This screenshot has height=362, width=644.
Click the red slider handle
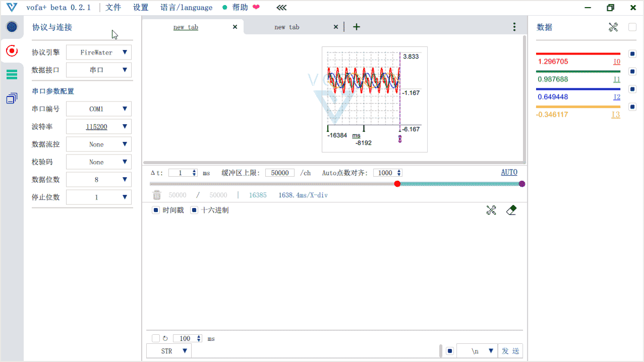pyautogui.click(x=397, y=184)
